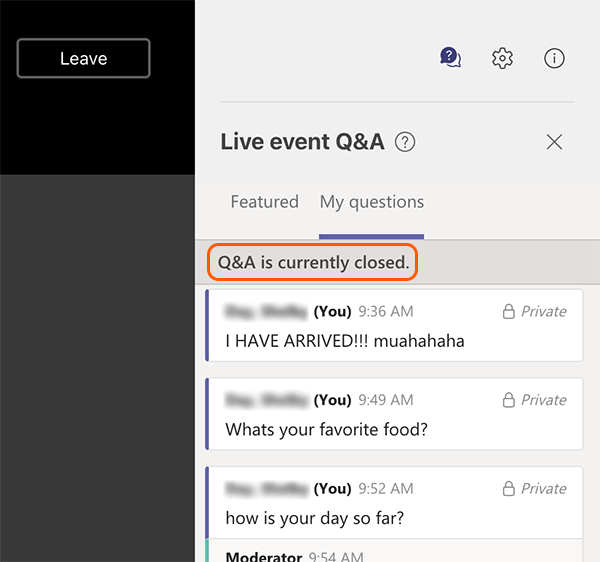Click the Private label on 9:36 AM message
Viewport: 600px width, 562px height.
click(x=543, y=311)
